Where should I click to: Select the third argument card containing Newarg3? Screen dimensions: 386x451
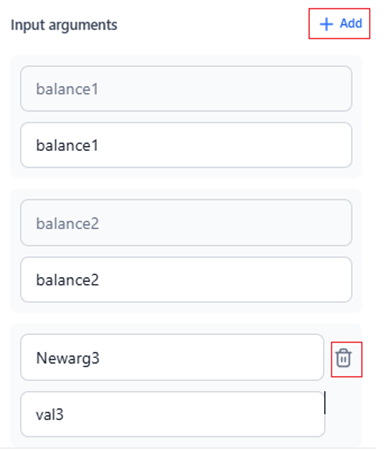(186, 385)
